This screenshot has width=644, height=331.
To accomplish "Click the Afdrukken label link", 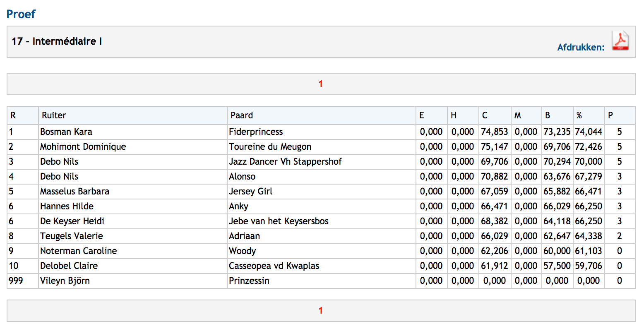I will click(581, 47).
